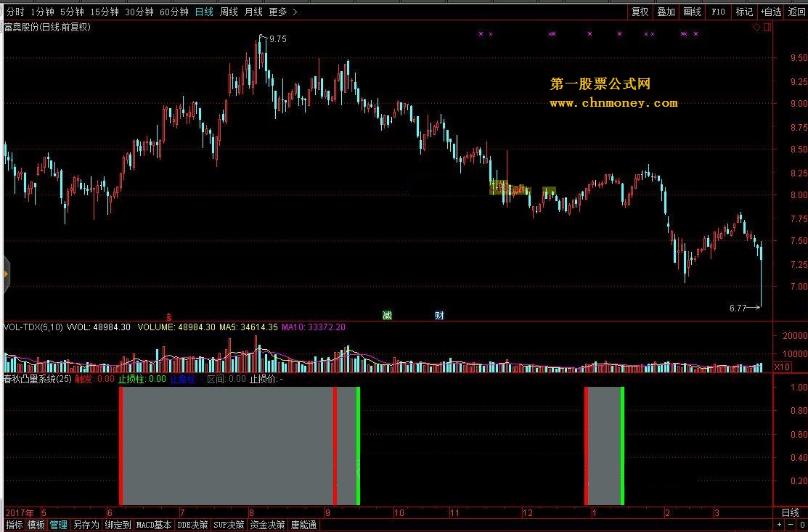The width and height of the screenshot is (808, 532).
Task: Open the 模板 template tab
Action: coord(36,525)
